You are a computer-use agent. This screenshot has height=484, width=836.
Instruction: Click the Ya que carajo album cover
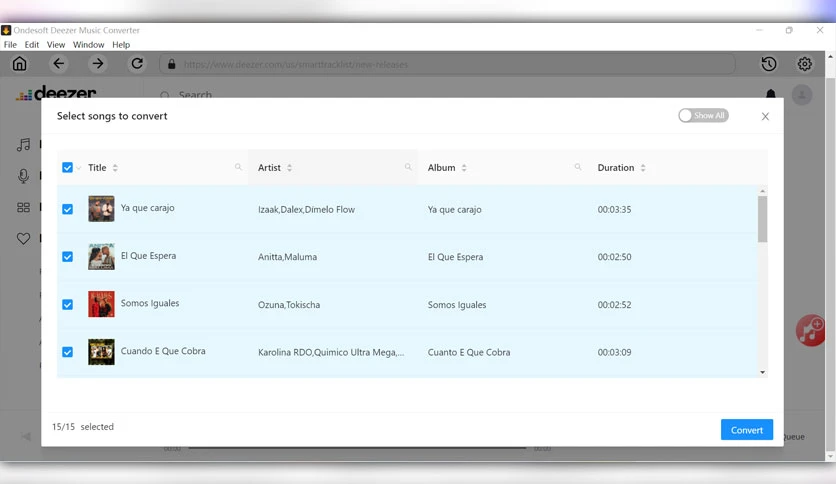pos(101,208)
